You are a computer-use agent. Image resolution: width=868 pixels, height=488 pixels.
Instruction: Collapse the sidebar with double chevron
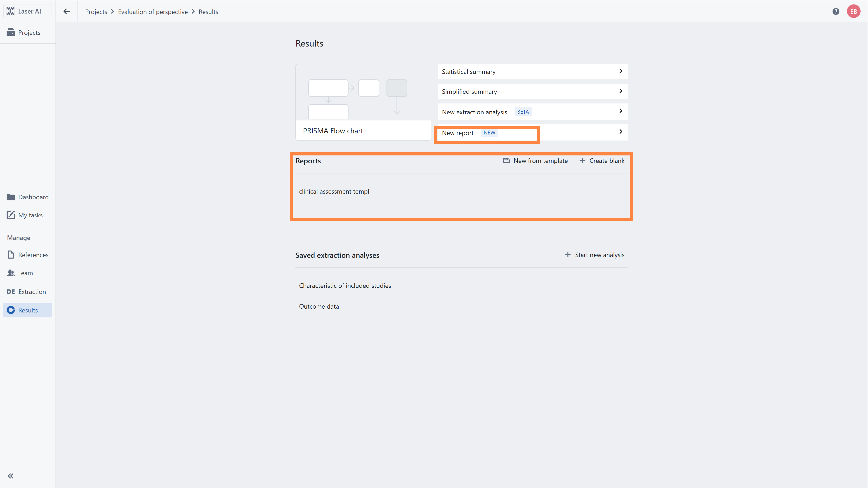point(11,476)
